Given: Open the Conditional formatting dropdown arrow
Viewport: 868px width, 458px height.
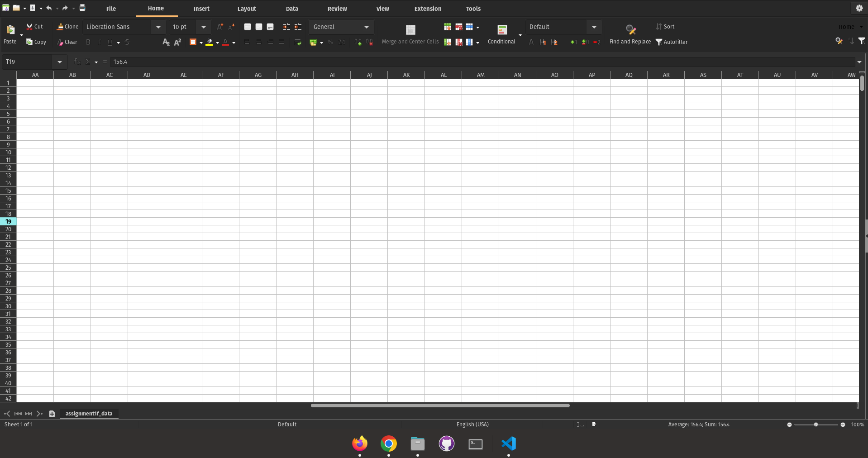Looking at the screenshot, I should tap(520, 35).
